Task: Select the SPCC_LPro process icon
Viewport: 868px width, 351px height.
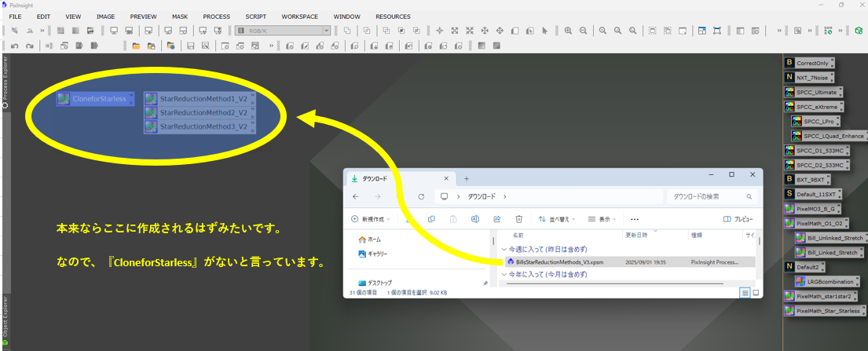Action: (815, 121)
